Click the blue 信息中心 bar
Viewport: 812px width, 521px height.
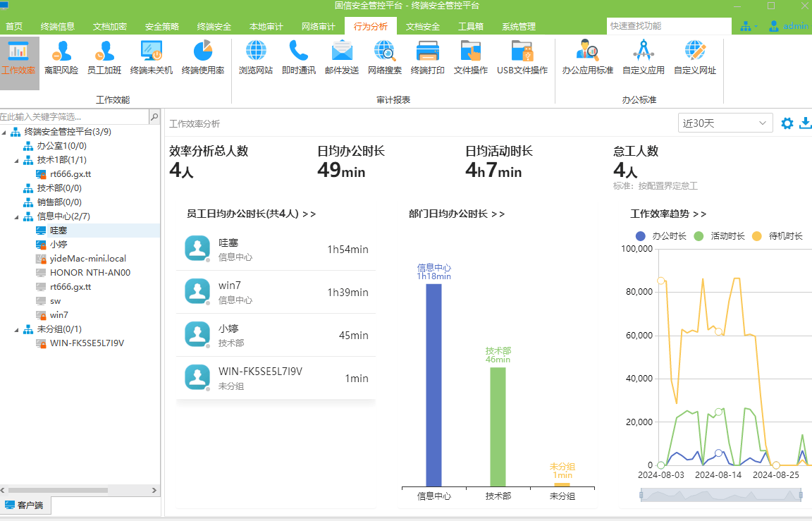pyautogui.click(x=433, y=385)
